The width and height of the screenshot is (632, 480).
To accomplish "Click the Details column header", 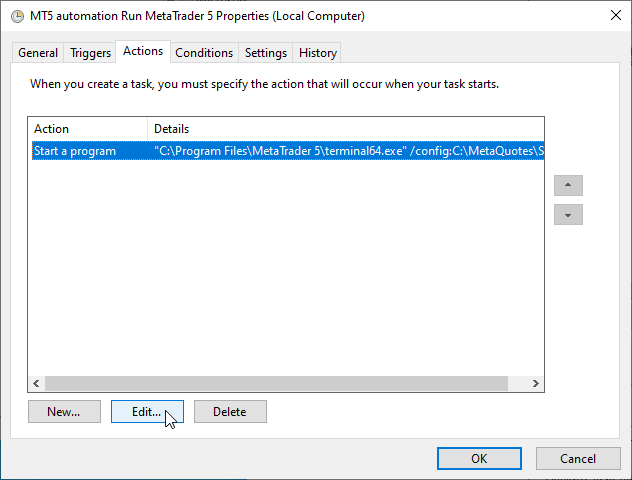I will click(x=346, y=129).
